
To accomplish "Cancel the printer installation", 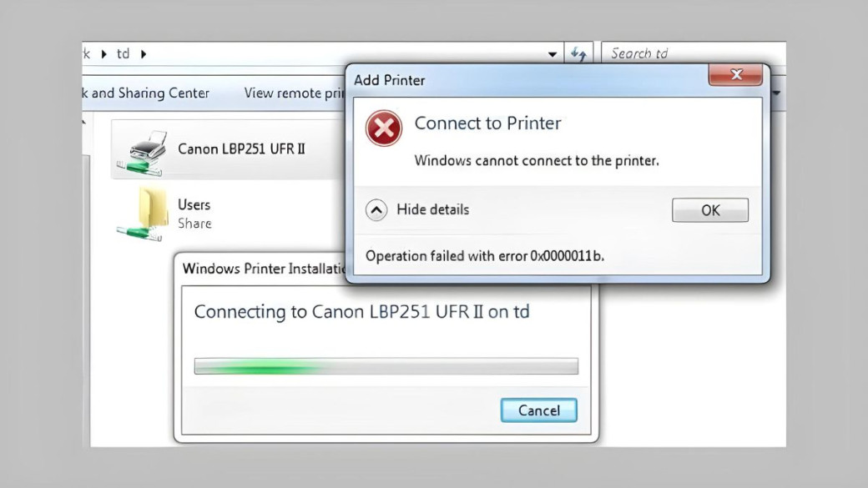I will [x=538, y=410].
